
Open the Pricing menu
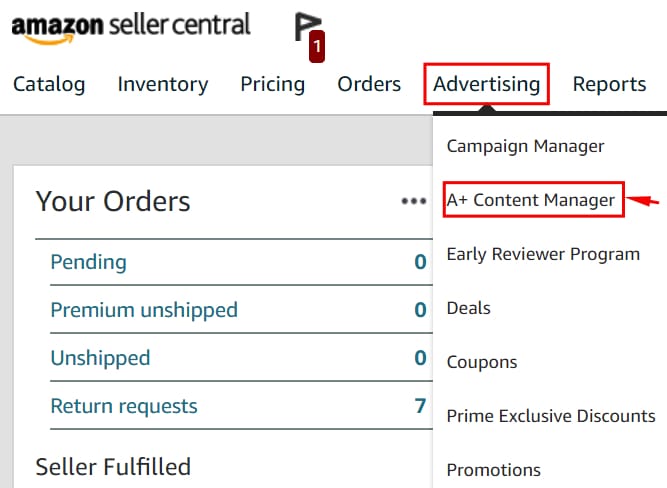[273, 84]
